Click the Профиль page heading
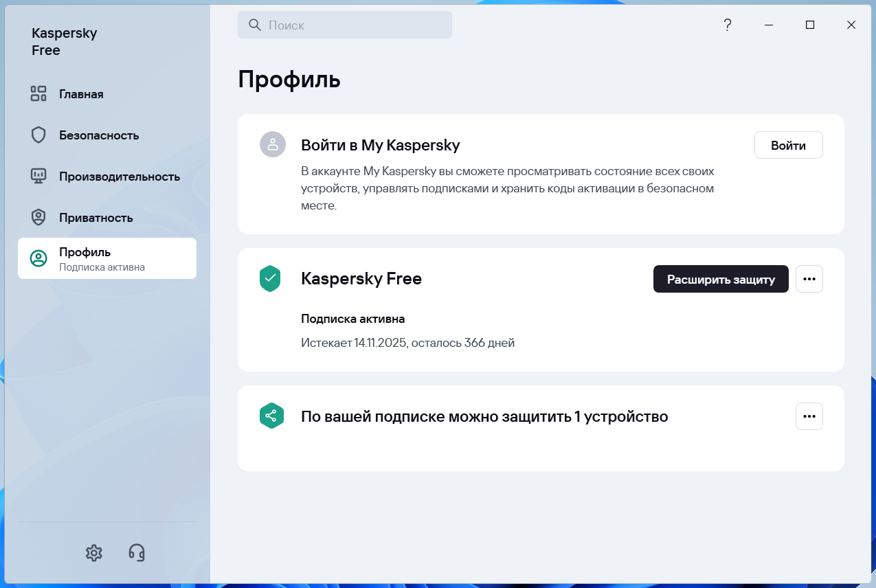 pos(289,80)
